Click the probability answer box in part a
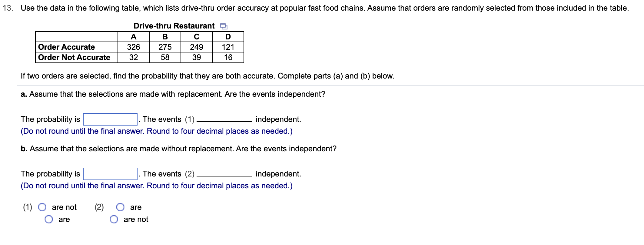 [110, 119]
